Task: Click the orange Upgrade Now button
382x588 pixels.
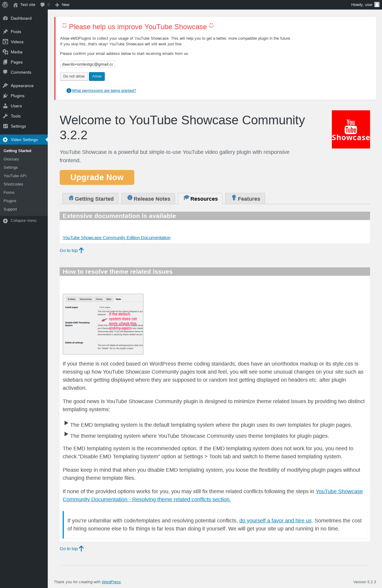Action: click(x=97, y=177)
